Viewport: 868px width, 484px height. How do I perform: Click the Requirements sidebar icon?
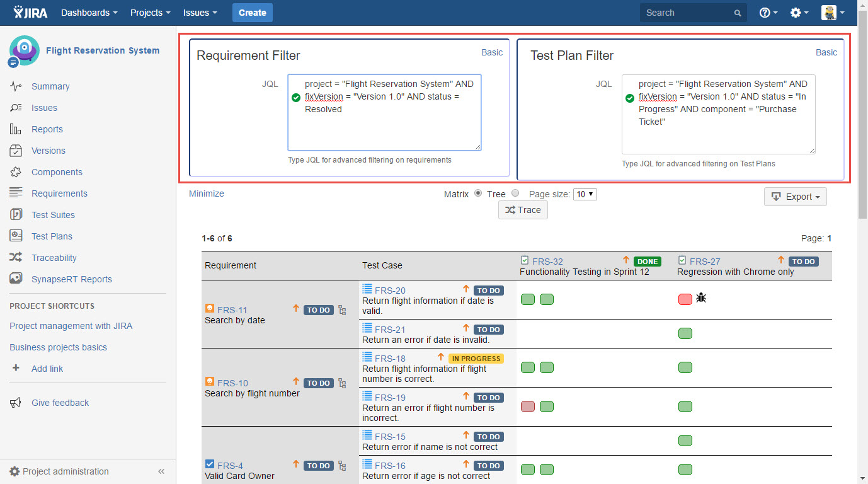(x=16, y=193)
